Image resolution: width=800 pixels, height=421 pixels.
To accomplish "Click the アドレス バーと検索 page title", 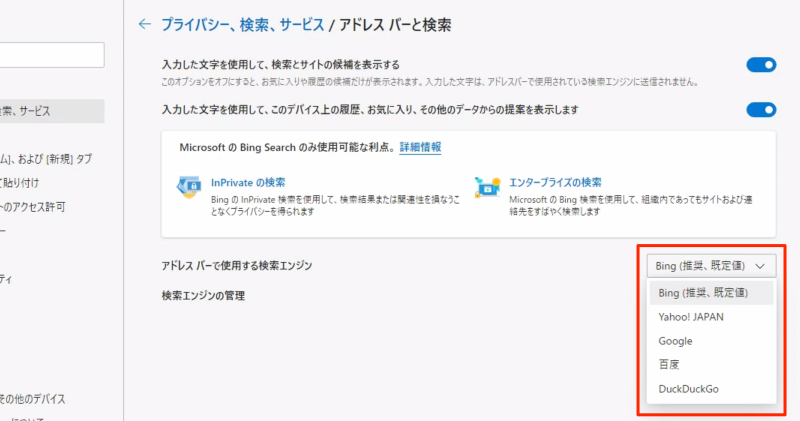I will point(395,25).
